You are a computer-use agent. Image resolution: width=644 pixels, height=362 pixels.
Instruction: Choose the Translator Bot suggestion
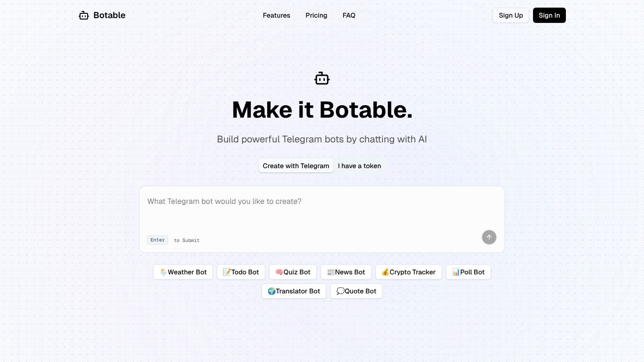coord(294,291)
